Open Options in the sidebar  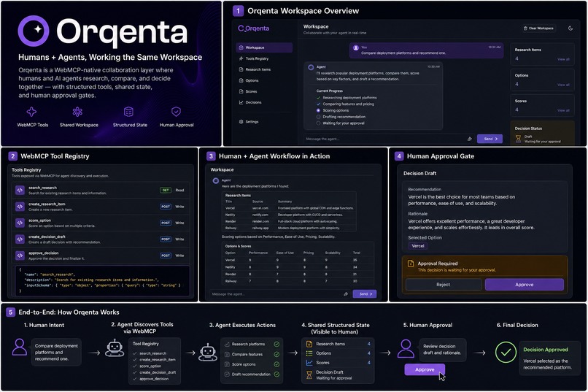pyautogui.click(x=264, y=80)
